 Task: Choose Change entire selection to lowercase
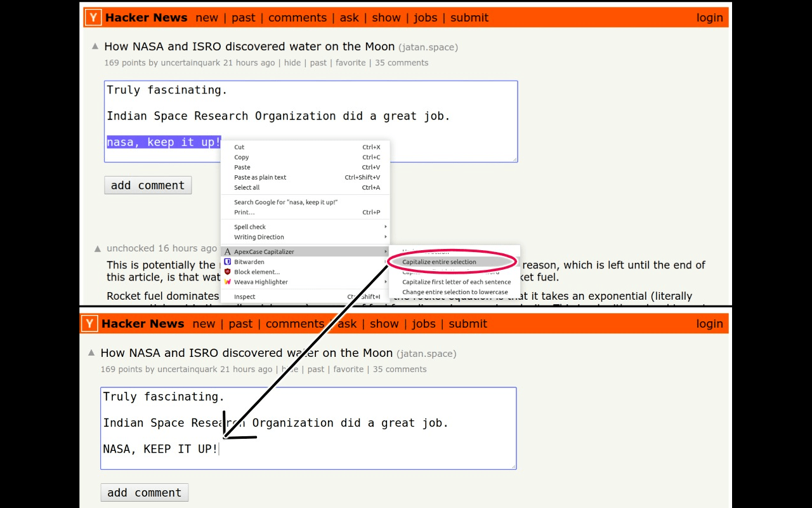[x=455, y=292]
